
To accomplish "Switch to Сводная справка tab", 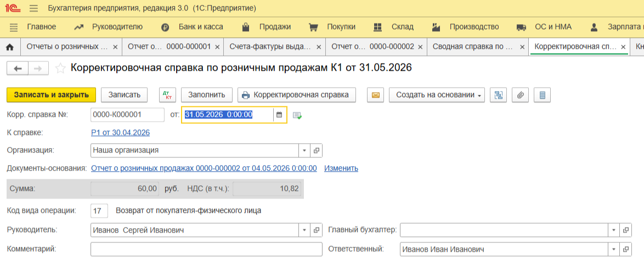I will pyautogui.click(x=472, y=47).
